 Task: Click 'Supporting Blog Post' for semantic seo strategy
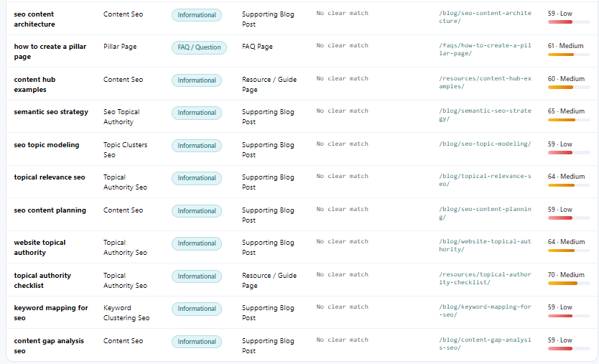click(x=268, y=117)
